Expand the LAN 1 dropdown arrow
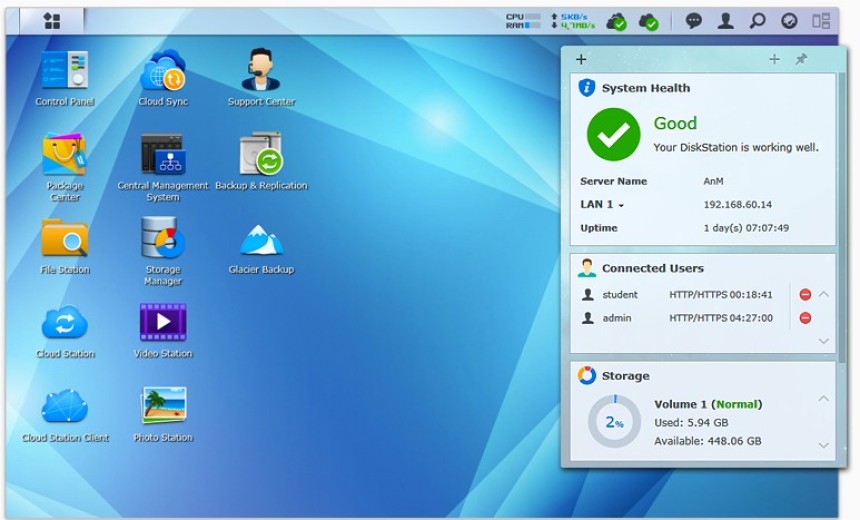 [x=621, y=206]
